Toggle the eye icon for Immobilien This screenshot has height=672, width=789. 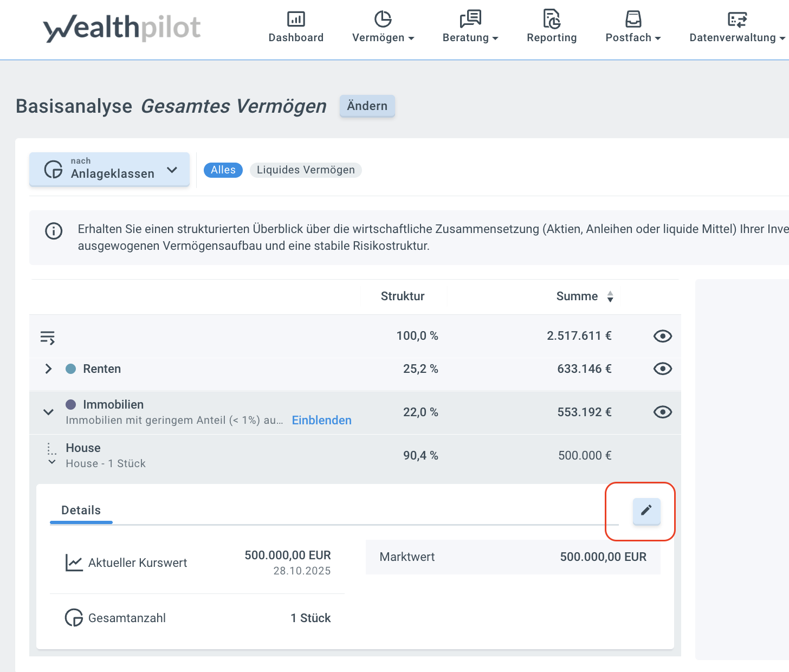(x=662, y=412)
